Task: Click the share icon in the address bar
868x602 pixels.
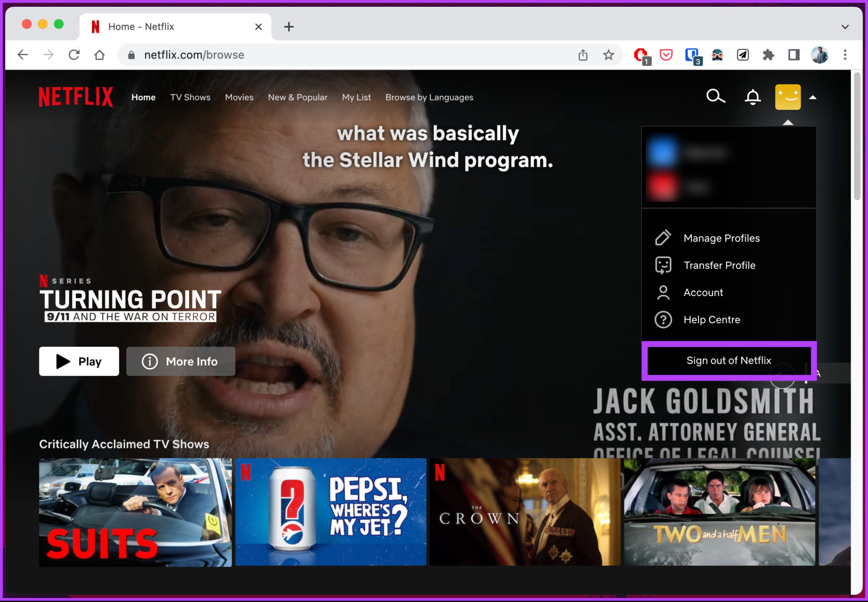Action: [583, 55]
